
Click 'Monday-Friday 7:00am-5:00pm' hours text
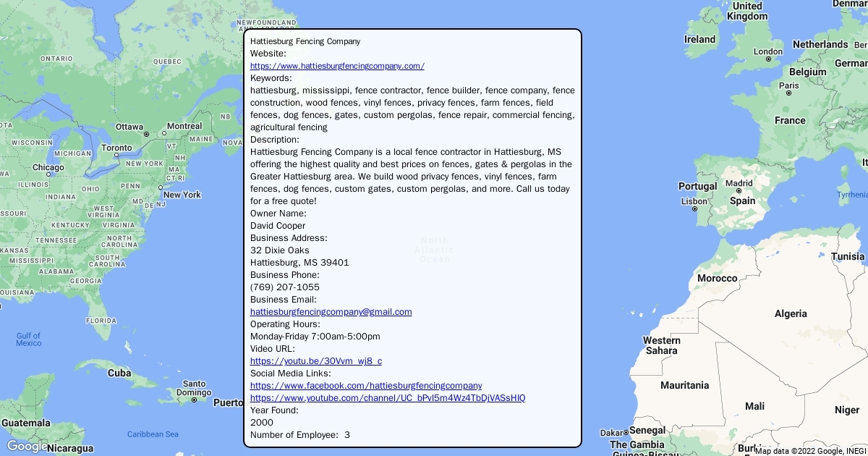tap(315, 337)
